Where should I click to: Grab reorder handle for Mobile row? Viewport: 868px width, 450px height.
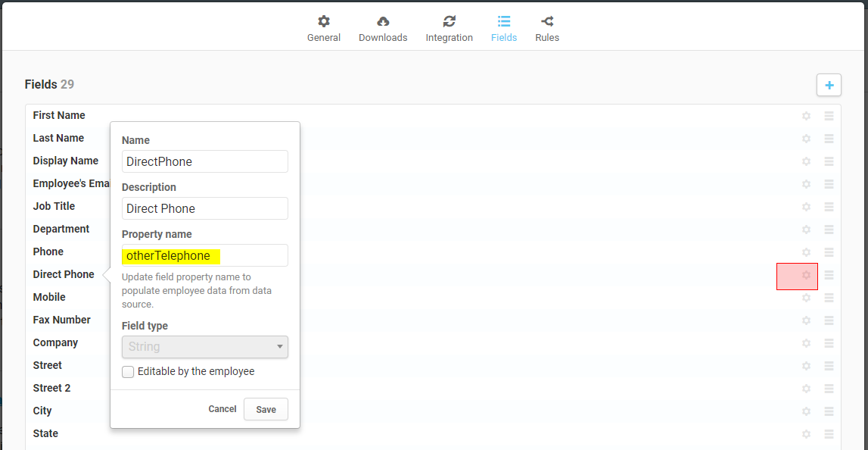point(829,298)
